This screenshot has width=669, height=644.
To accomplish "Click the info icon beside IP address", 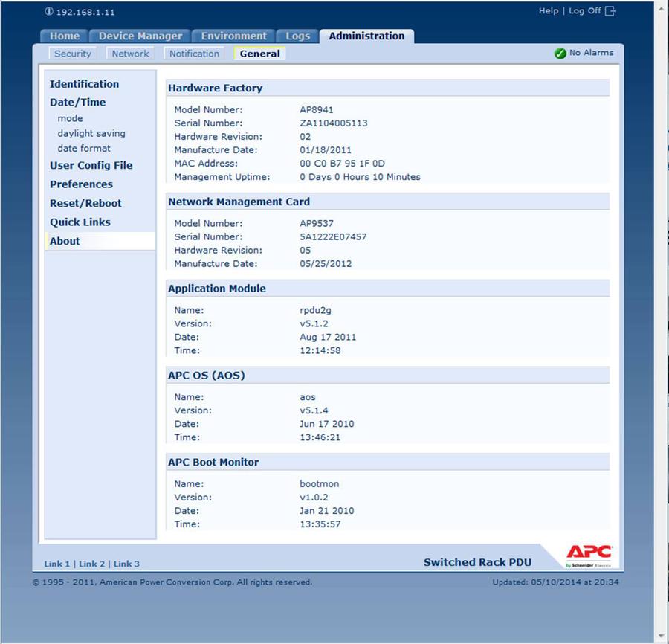I will pyautogui.click(x=49, y=12).
